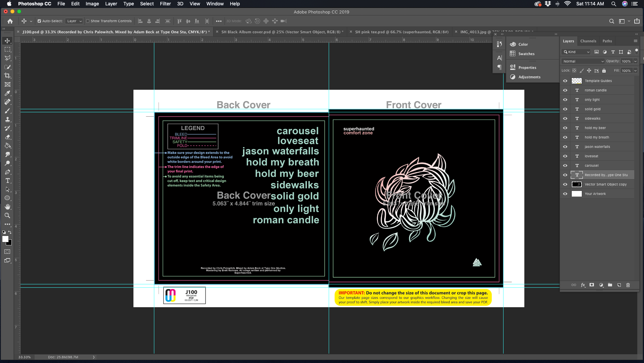
Task: Delete layer using the trash icon
Action: (628, 285)
